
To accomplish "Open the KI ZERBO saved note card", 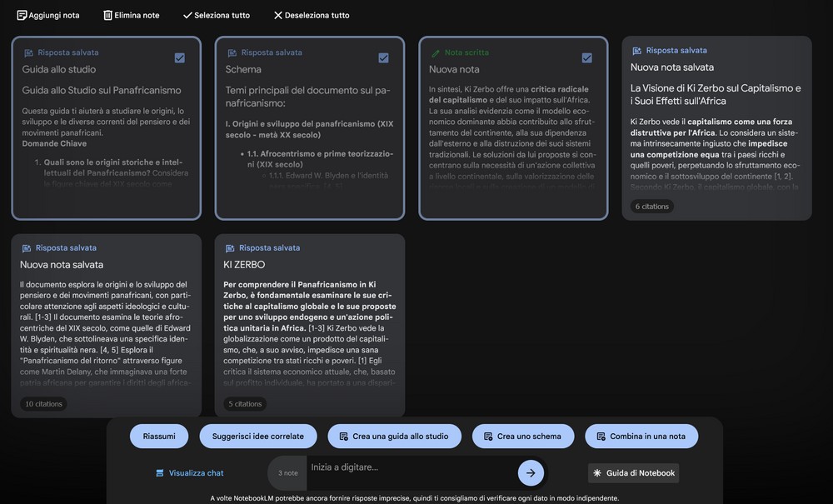I will [309, 325].
